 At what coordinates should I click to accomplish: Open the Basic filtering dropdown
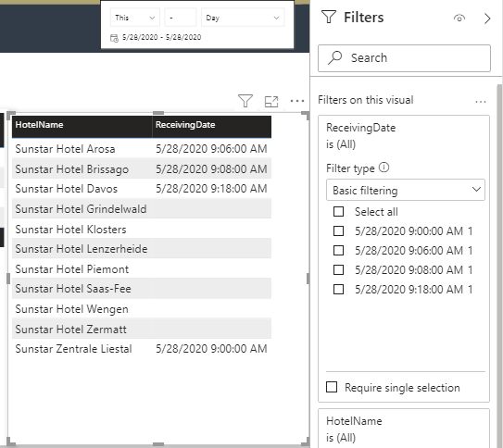[406, 190]
